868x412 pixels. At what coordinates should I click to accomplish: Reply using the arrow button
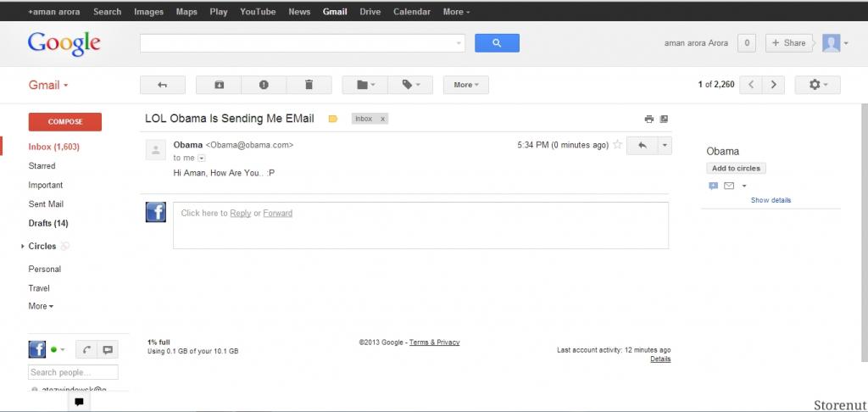click(643, 146)
